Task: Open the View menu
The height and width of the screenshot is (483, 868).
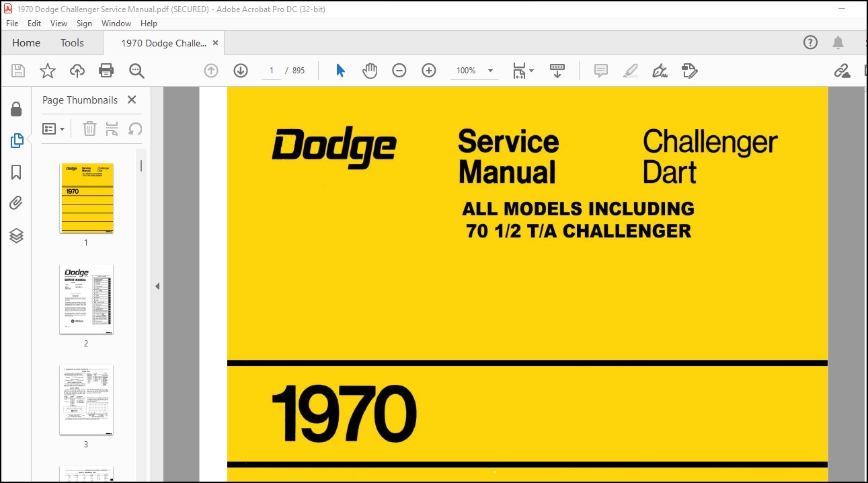Action: [59, 23]
